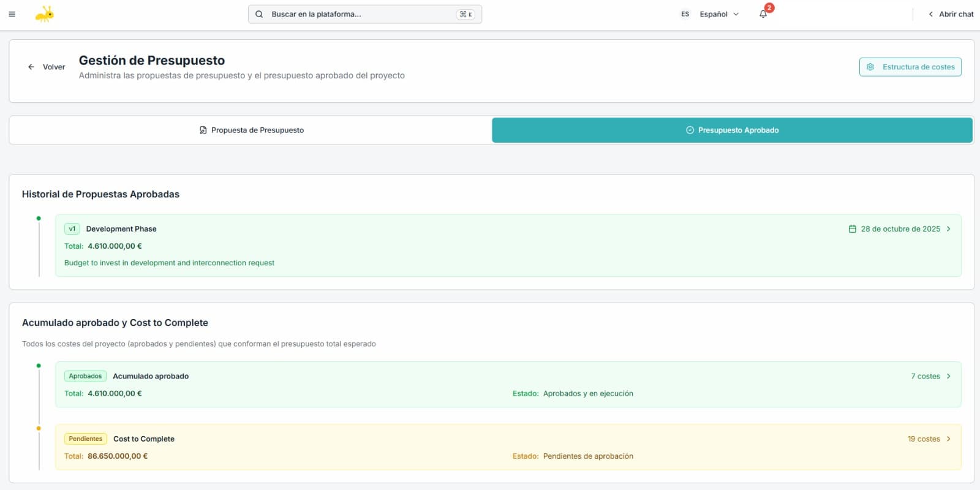The width and height of the screenshot is (980, 490).
Task: Click the v1 version badge
Action: tap(72, 229)
